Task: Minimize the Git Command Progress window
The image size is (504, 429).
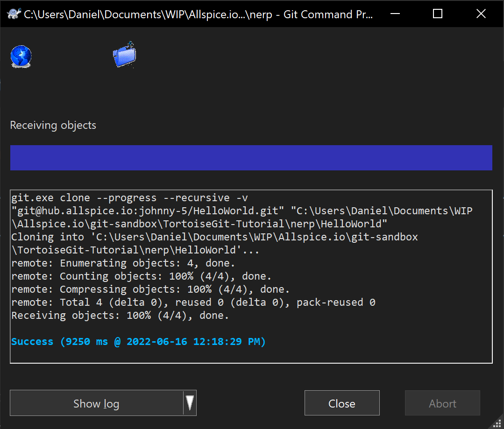Action: click(395, 14)
